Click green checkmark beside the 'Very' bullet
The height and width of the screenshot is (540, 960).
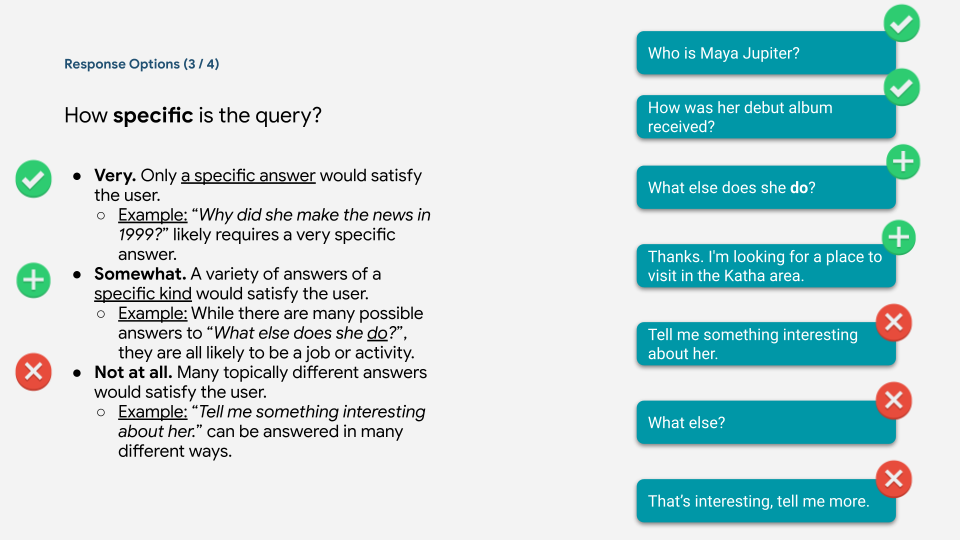(x=34, y=180)
